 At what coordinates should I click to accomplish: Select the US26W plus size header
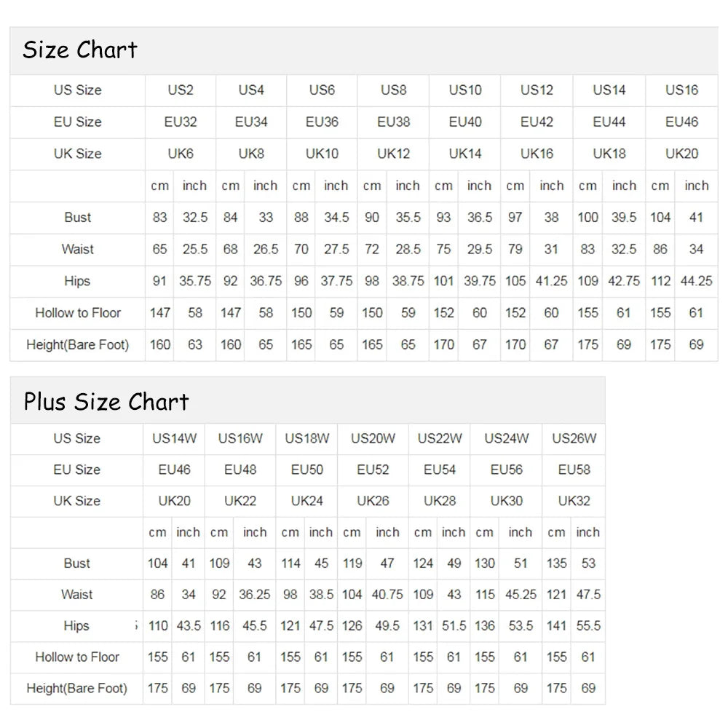[574, 438]
